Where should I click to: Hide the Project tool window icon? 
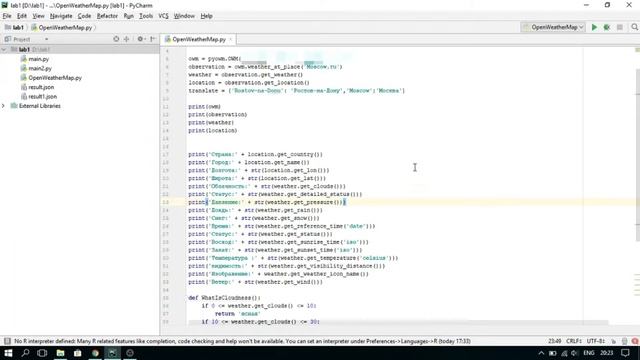pyautogui.click(x=153, y=39)
